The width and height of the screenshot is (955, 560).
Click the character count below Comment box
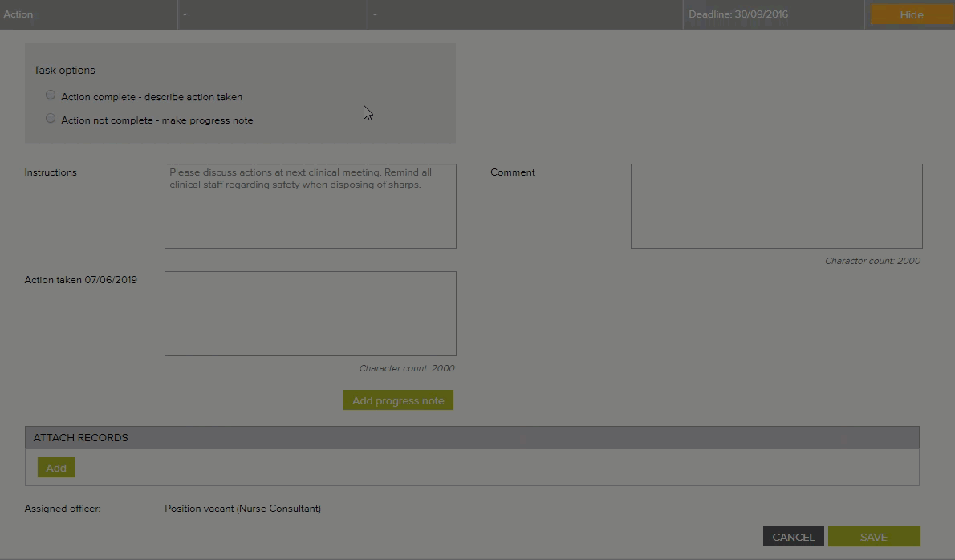click(872, 261)
